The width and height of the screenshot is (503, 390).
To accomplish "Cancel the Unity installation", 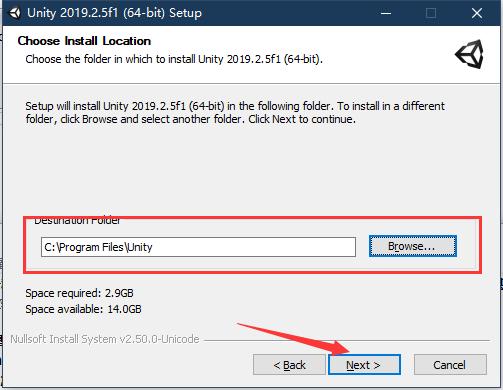I will (x=450, y=365).
